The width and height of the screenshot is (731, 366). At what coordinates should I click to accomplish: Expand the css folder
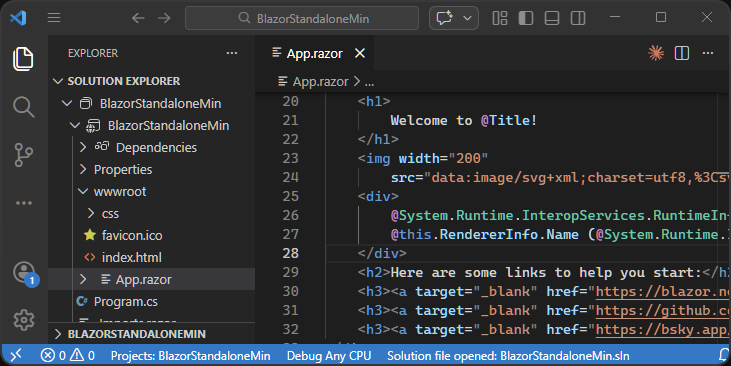tap(91, 213)
